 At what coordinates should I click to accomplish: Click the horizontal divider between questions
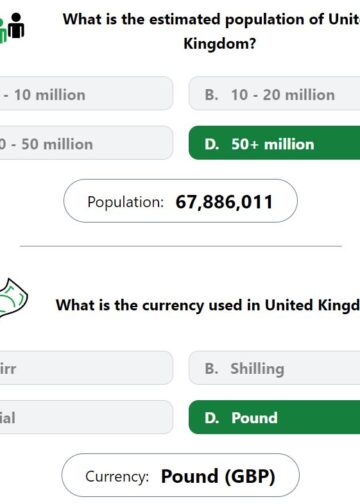[x=181, y=246]
